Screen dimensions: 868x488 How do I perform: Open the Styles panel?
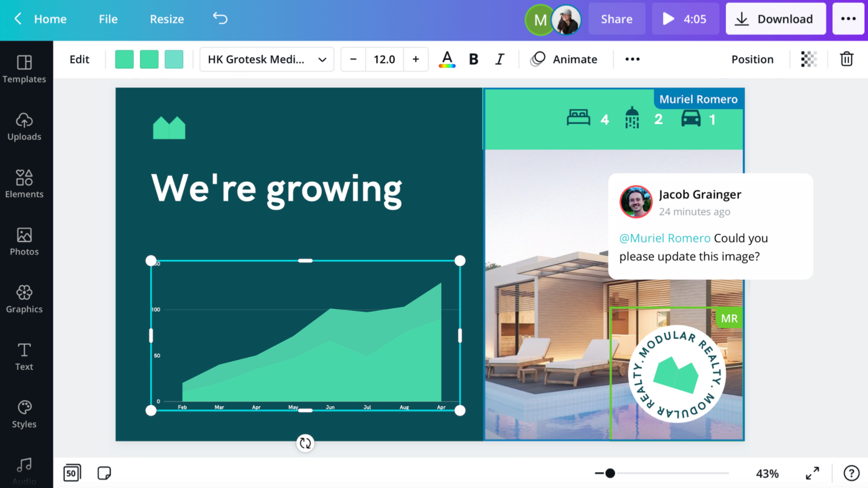pyautogui.click(x=24, y=414)
